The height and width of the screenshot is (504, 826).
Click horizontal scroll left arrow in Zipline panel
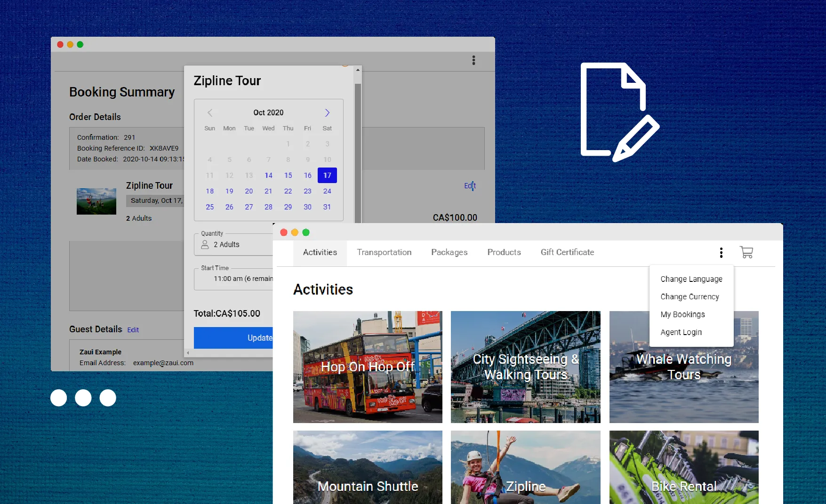pos(188,352)
